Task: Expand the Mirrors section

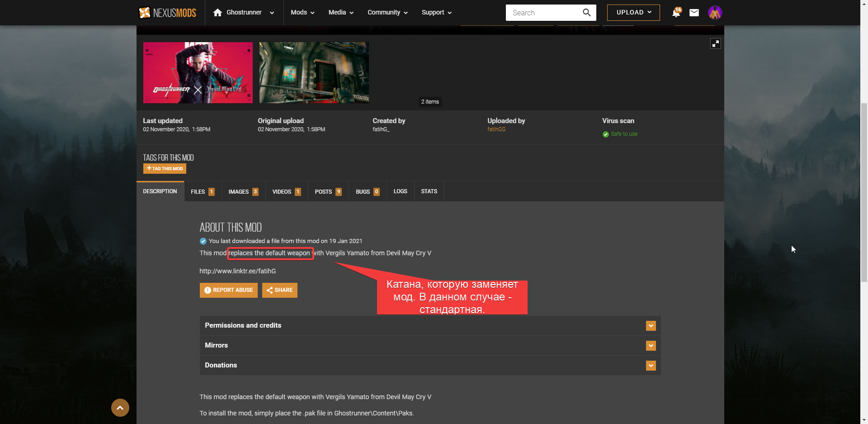Action: point(430,346)
